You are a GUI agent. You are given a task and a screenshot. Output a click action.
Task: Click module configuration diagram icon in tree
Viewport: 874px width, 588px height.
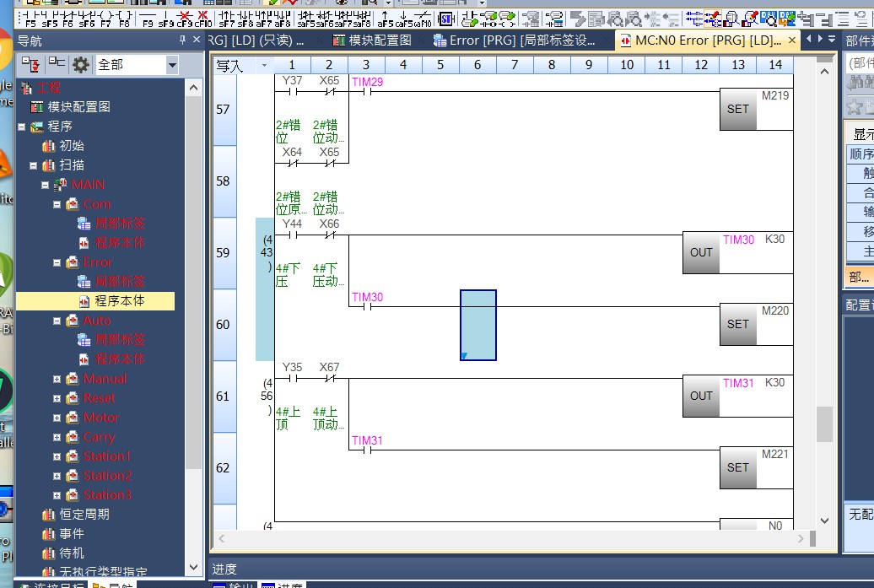point(37,107)
